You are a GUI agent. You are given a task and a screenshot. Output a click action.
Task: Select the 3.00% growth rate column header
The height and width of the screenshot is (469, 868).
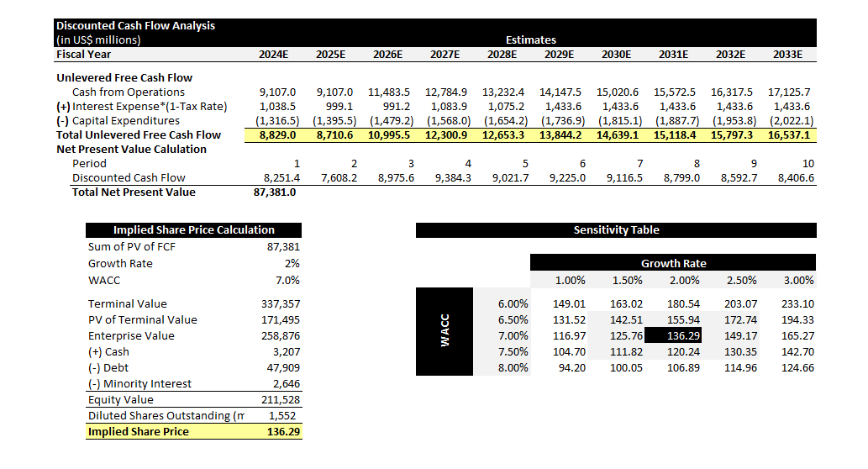pyautogui.click(x=799, y=280)
